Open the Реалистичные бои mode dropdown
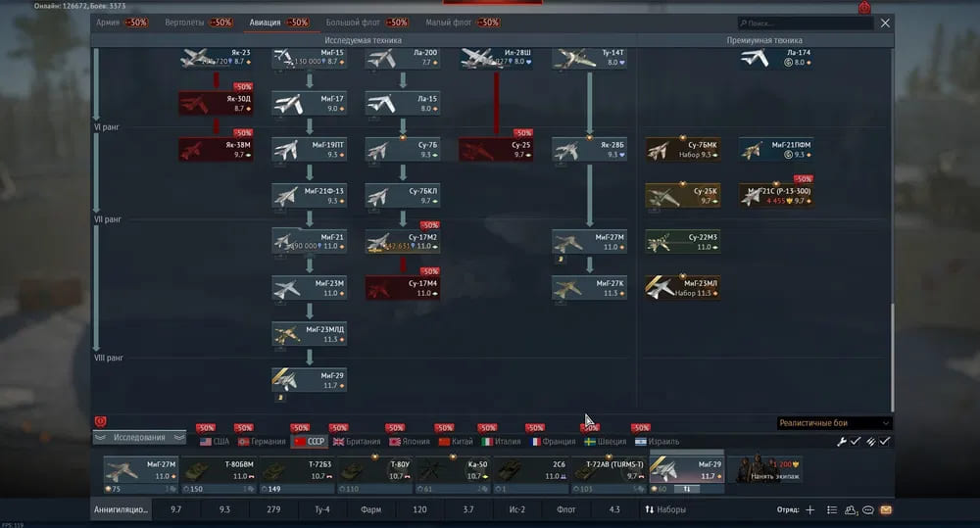The image size is (980, 528). [x=833, y=423]
